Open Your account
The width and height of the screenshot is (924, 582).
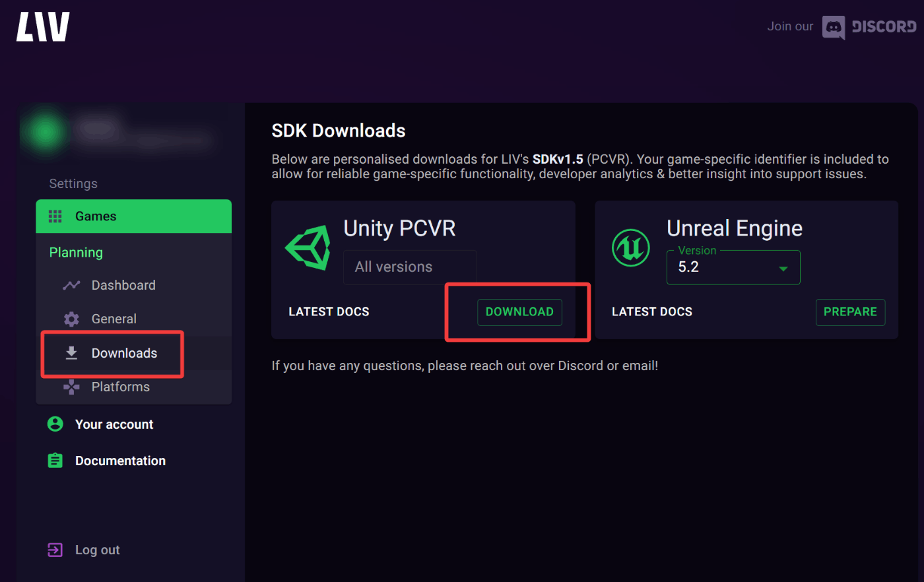coord(114,424)
